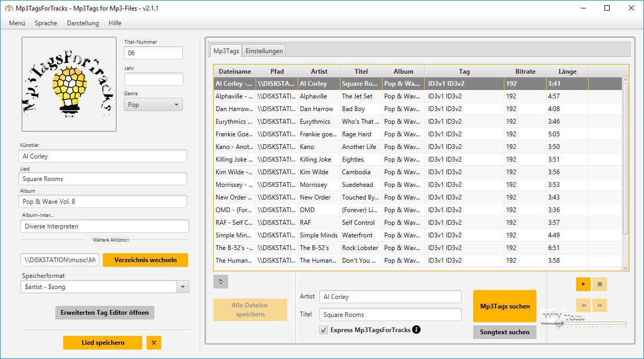
Task: Open the Darstellung menu
Action: [83, 23]
